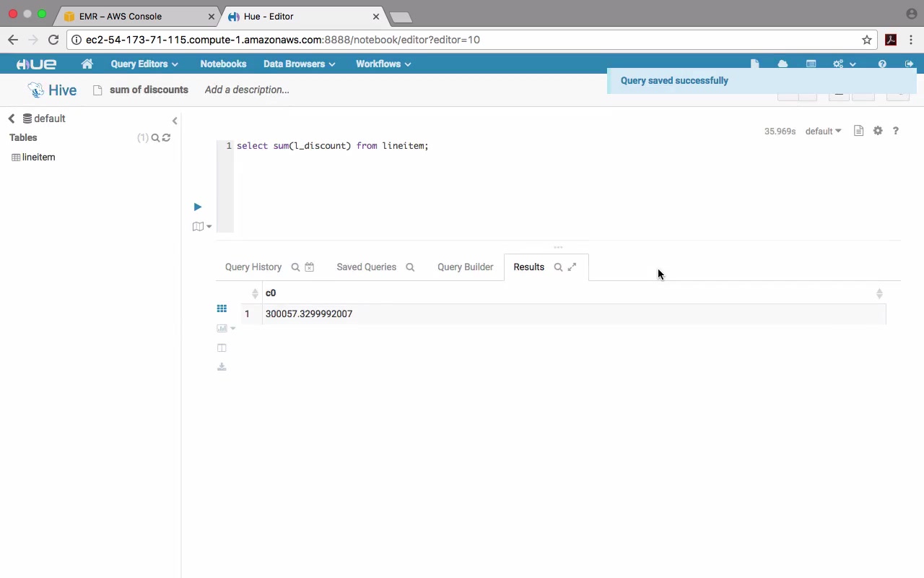Dismiss 'Query saved successfully' notification
This screenshot has height=578, width=924.
click(762, 81)
